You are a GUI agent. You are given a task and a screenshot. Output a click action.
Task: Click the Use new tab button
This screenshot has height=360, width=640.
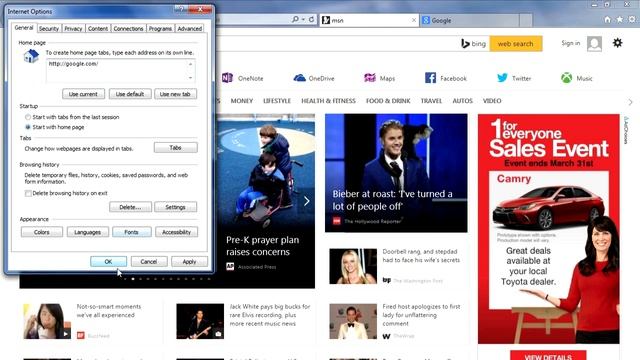[175, 94]
